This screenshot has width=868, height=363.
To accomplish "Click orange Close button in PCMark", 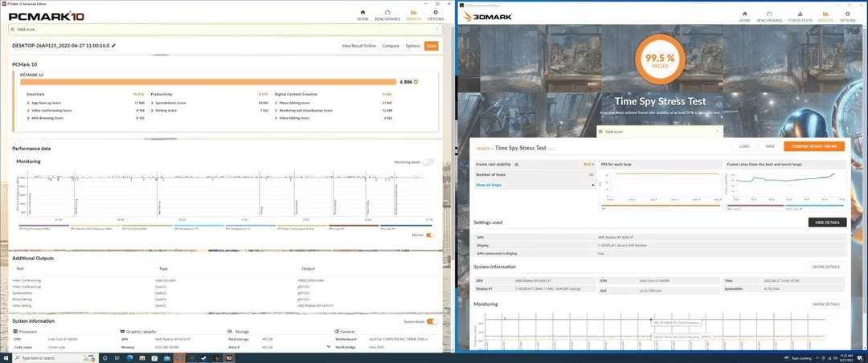I will coord(432,46).
